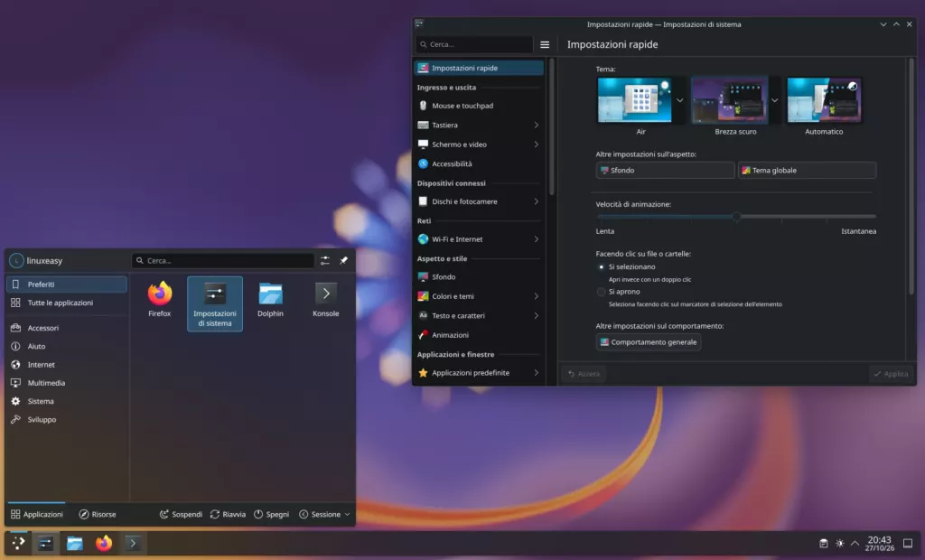This screenshot has height=560, width=925.
Task: Open the Accessori category
Action: click(67, 328)
